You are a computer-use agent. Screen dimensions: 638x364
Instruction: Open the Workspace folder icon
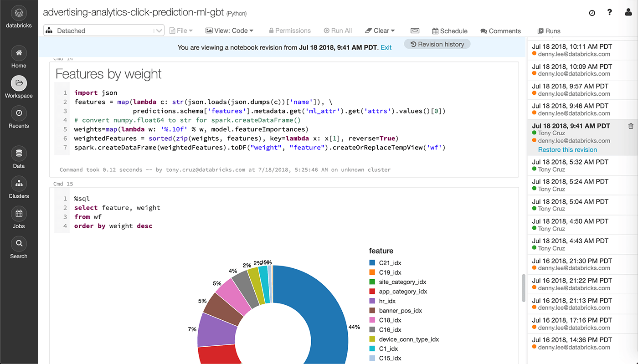tap(19, 83)
